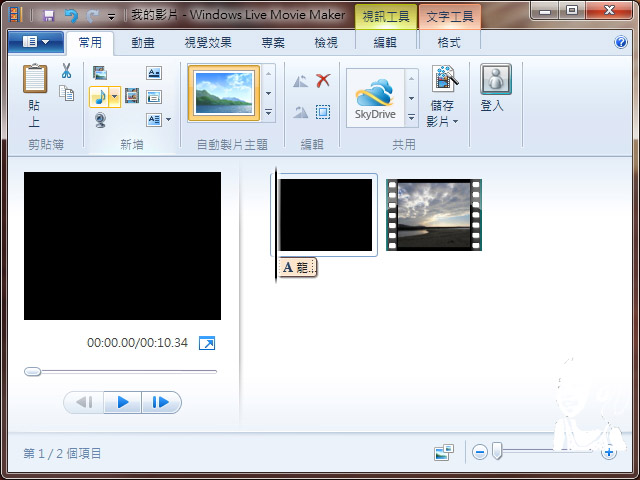Click the playback seek slider handle
The height and width of the screenshot is (480, 640).
[x=33, y=371]
